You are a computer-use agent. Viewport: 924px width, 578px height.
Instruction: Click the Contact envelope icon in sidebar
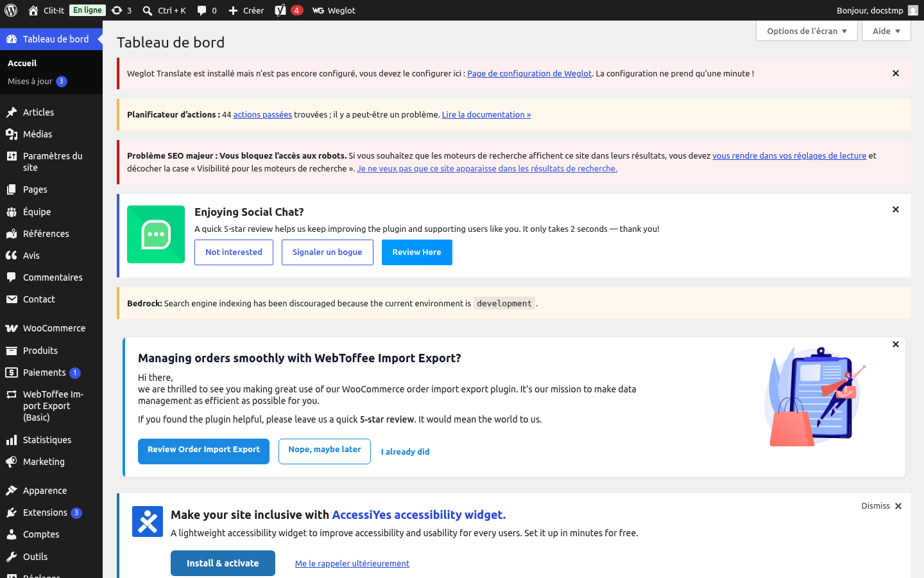[12, 299]
